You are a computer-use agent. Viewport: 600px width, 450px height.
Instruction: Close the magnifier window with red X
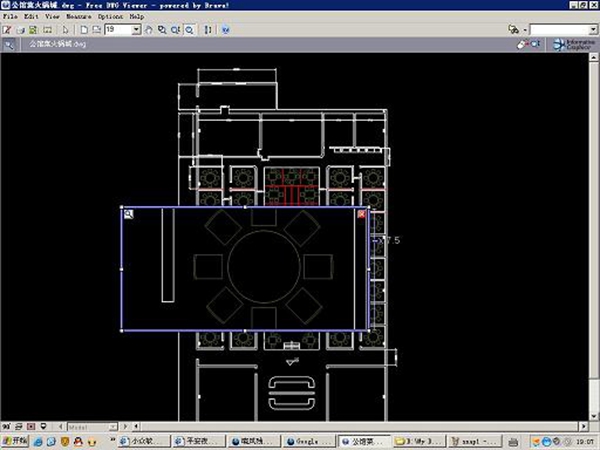(362, 214)
